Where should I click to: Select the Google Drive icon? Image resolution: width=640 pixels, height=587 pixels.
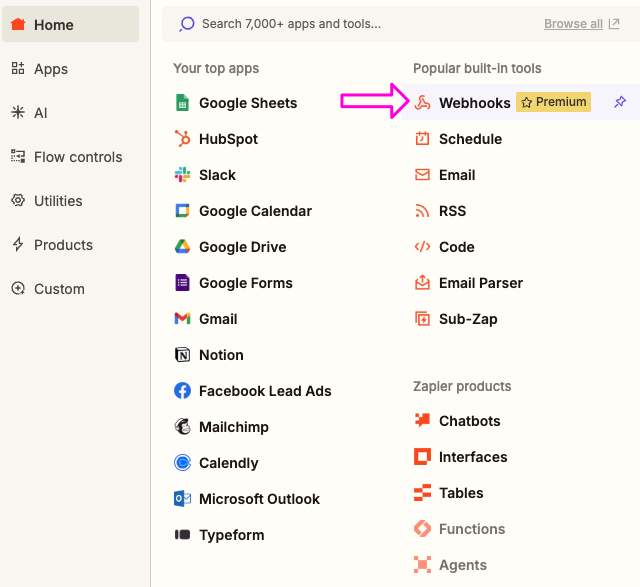click(x=182, y=247)
